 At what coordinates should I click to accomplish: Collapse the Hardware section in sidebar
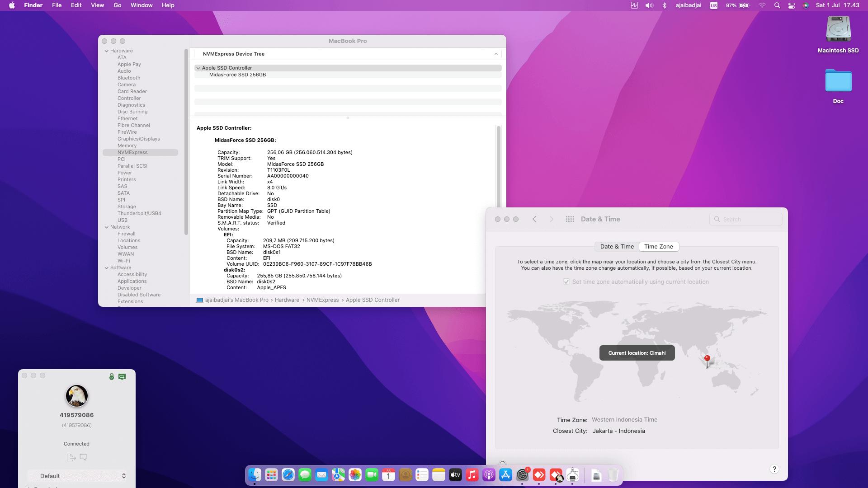tap(107, 51)
